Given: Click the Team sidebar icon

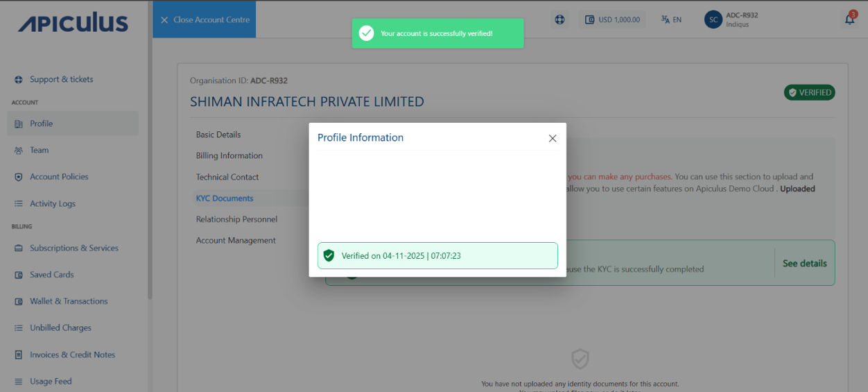Looking at the screenshot, I should (x=19, y=151).
